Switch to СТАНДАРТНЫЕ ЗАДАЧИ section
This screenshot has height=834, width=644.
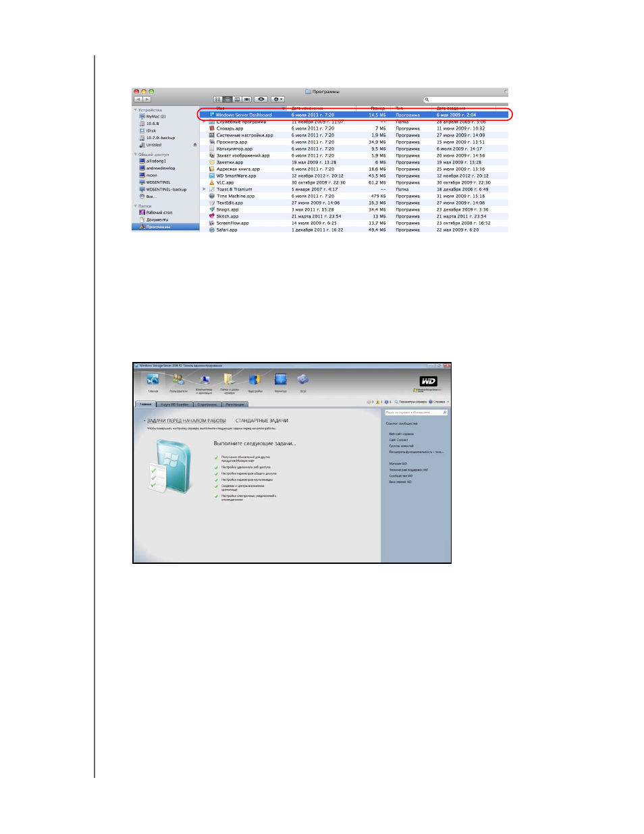(x=262, y=421)
